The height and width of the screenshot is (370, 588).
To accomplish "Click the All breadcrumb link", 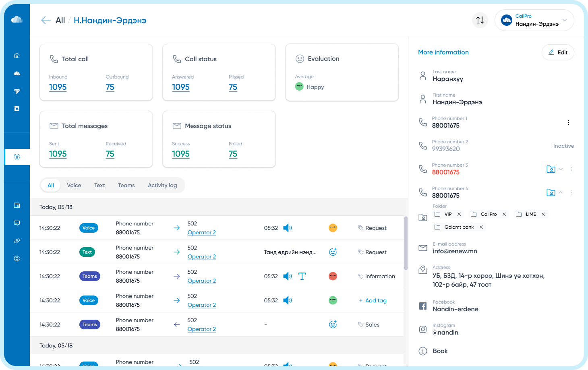I will pyautogui.click(x=60, y=20).
